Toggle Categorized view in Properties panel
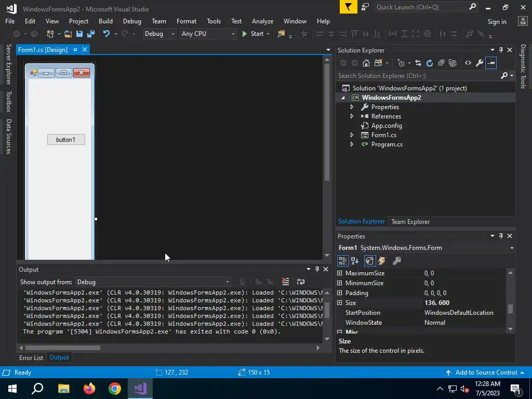The height and width of the screenshot is (399, 532). click(343, 261)
